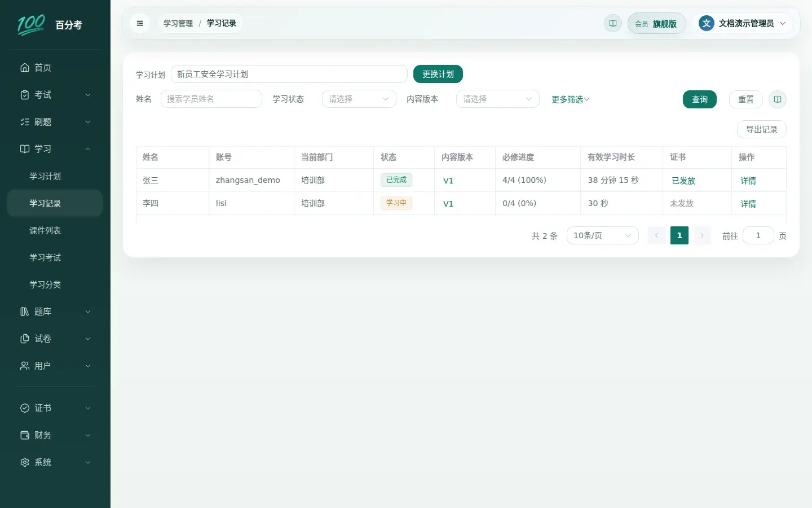The width and height of the screenshot is (812, 508).
Task: Click the 学习 book icon in sidebar
Action: 25,149
